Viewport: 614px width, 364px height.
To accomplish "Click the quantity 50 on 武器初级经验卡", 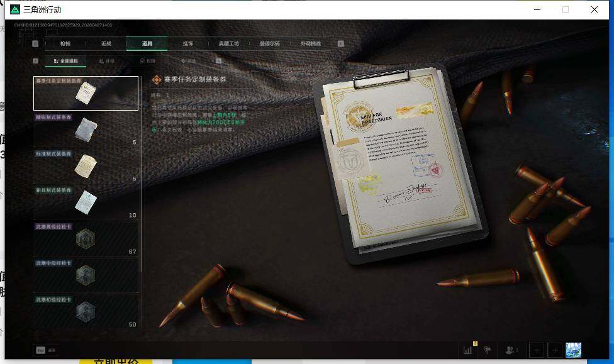I will click(x=132, y=324).
